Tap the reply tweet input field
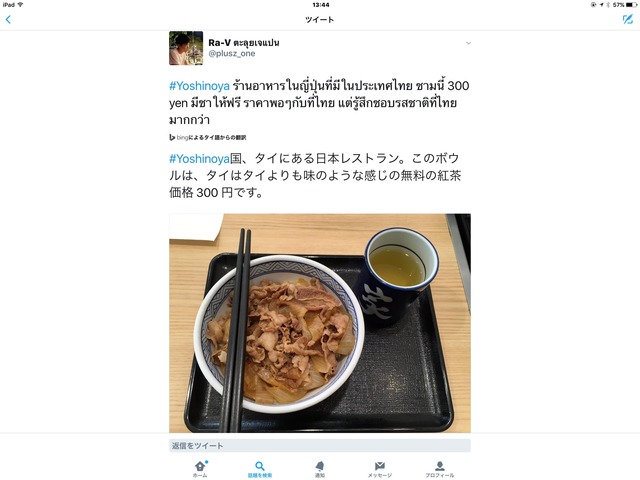This screenshot has height=480, width=640. tap(320, 446)
